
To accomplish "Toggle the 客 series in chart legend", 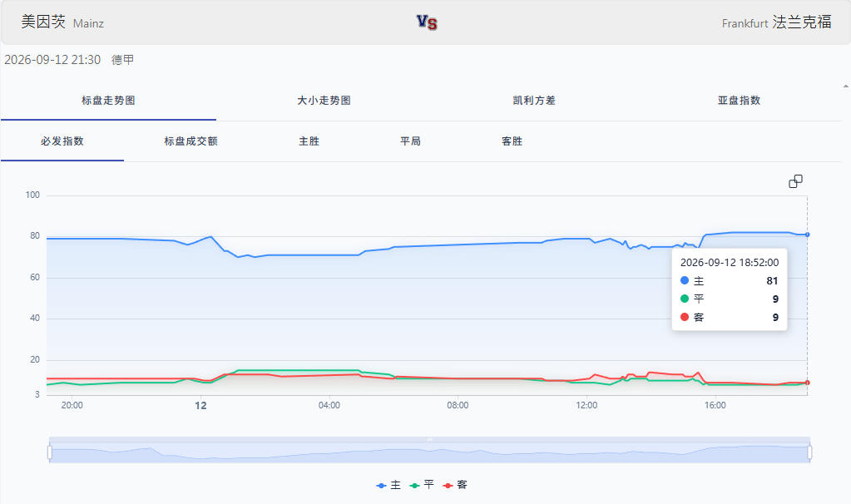I will [x=455, y=485].
